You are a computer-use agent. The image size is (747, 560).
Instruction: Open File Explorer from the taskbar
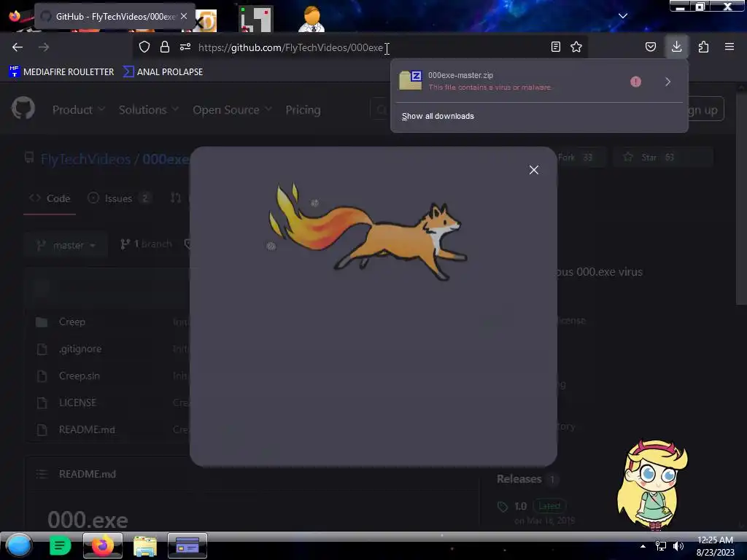[145, 546]
